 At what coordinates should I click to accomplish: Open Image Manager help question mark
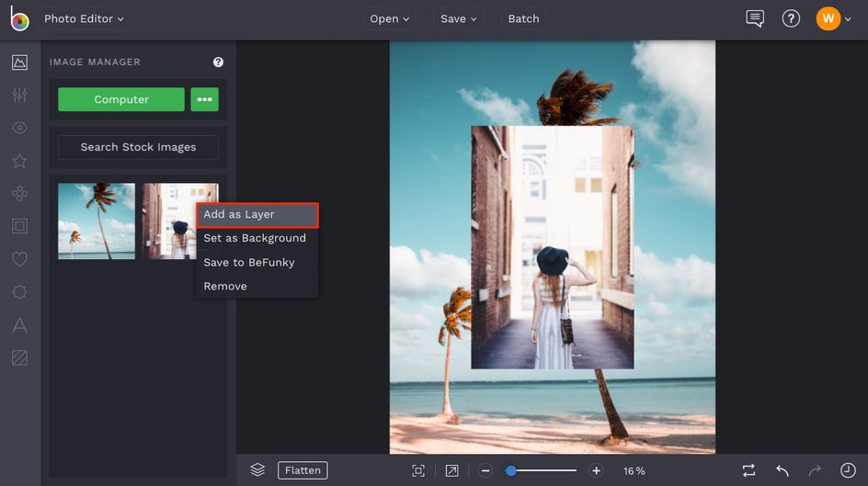coord(218,62)
